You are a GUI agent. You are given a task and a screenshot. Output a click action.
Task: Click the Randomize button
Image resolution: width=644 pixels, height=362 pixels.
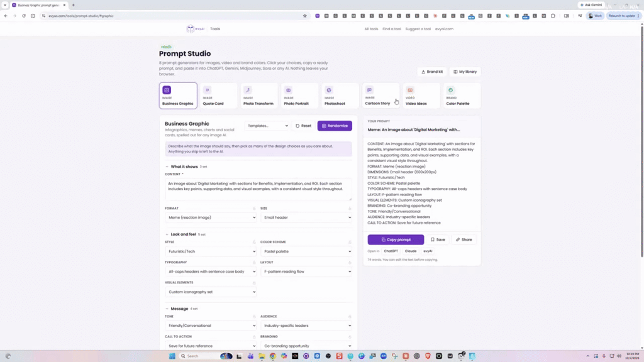[335, 126]
